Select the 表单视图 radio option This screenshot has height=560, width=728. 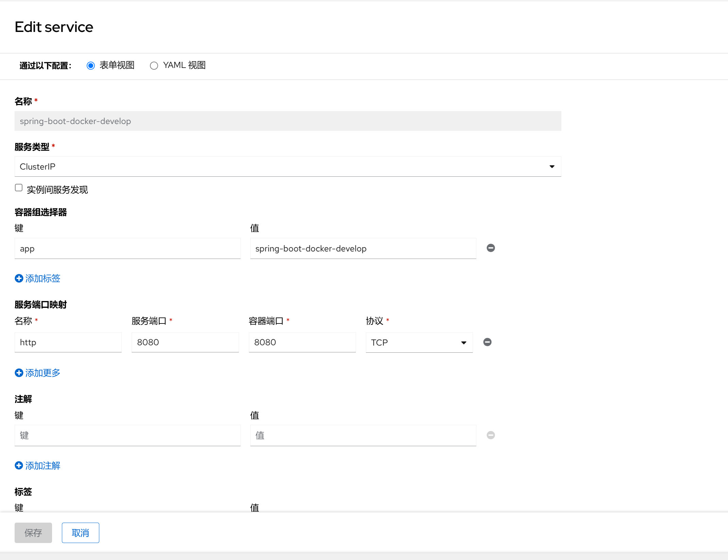[90, 66]
